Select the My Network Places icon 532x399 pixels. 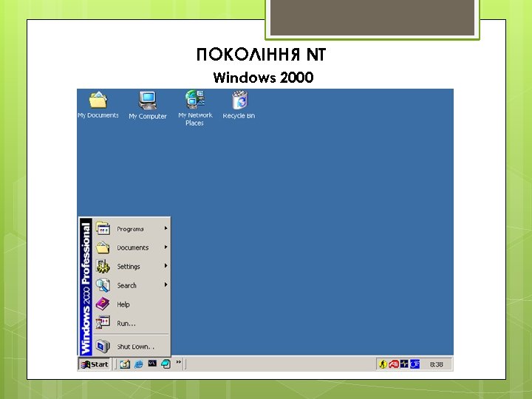[195, 108]
